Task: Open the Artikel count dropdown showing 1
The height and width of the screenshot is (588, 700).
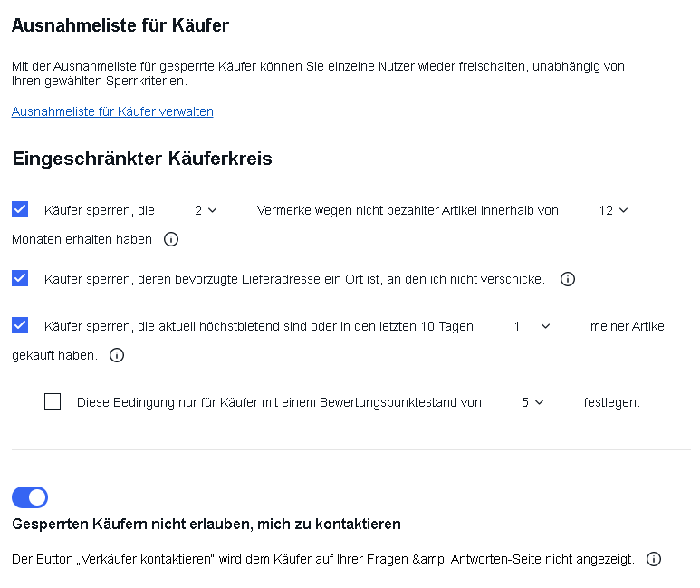Action: (532, 327)
